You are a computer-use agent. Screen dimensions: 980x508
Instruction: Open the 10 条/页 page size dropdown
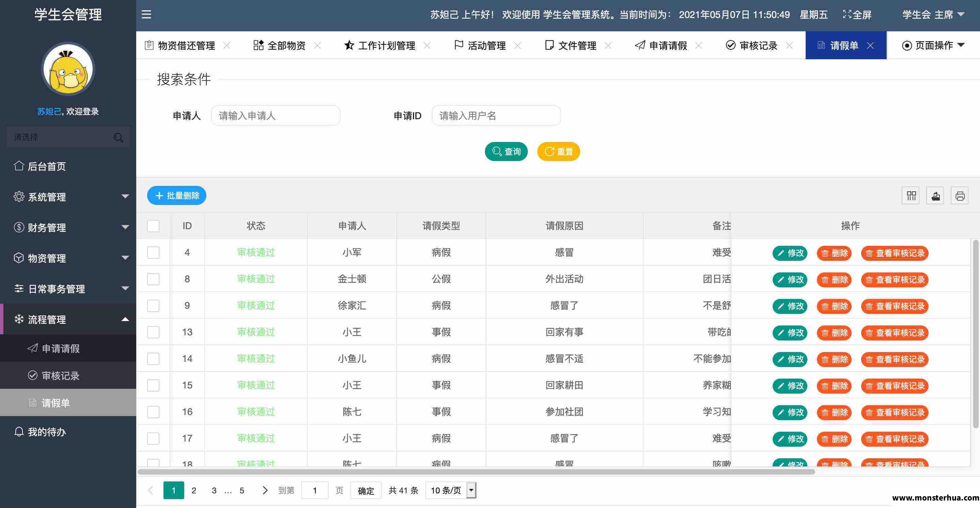tap(451, 490)
